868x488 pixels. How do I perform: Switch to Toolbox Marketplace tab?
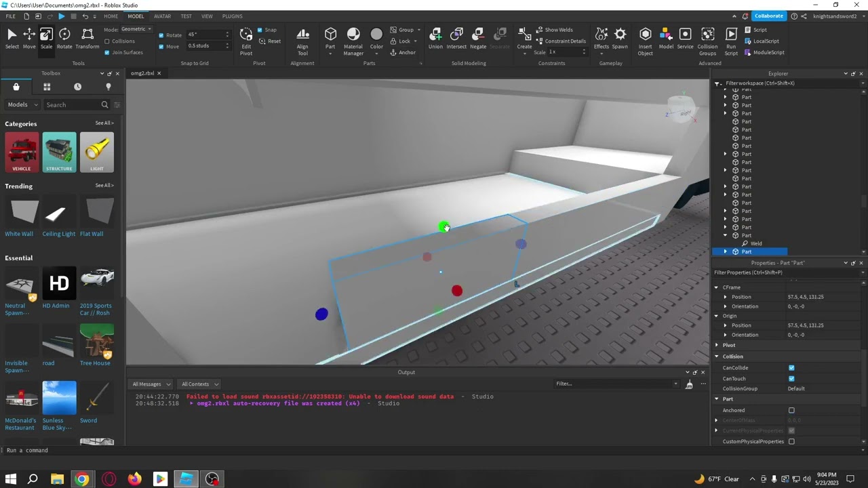(16, 87)
